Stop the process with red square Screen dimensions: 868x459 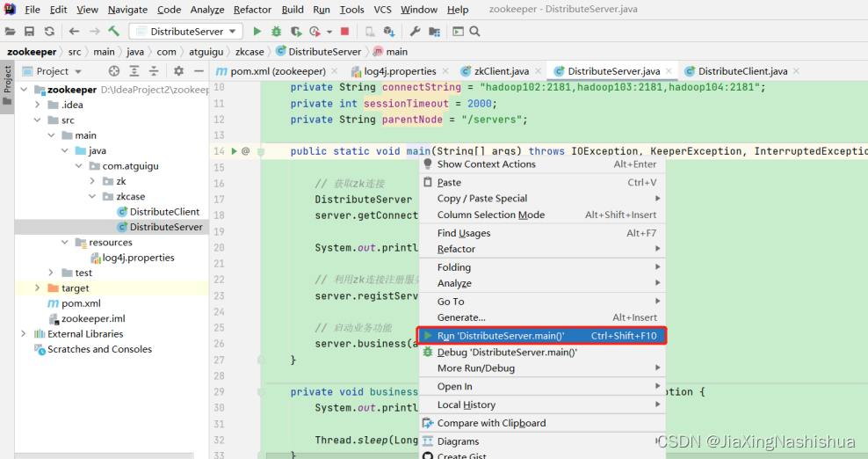click(x=344, y=32)
